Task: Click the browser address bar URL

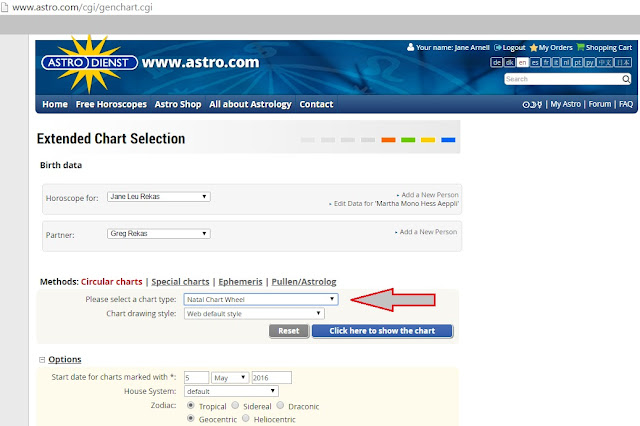Action: click(x=82, y=7)
